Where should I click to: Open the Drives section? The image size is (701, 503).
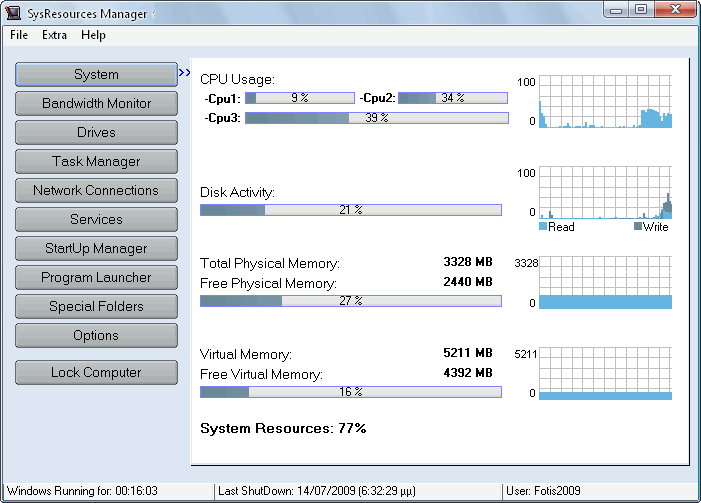click(x=96, y=132)
